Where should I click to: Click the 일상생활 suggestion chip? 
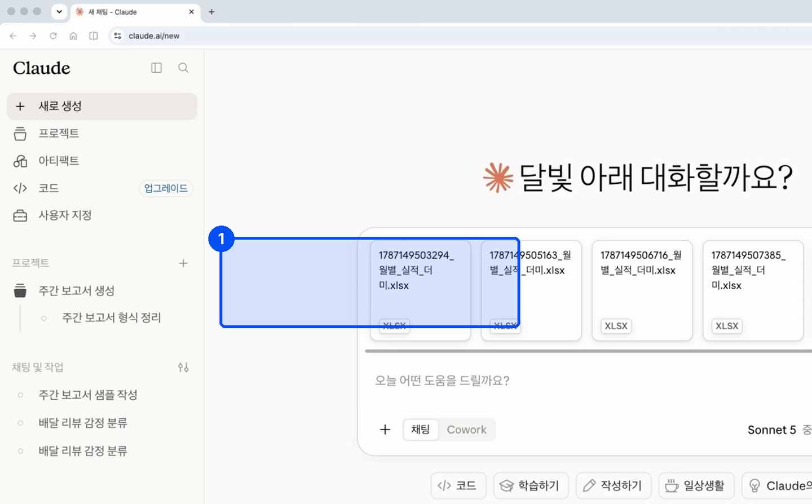pos(696,485)
